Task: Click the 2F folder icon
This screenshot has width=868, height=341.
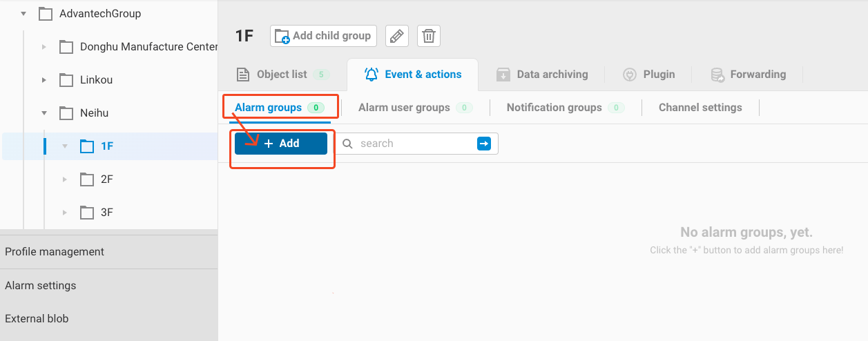Action: pos(87,179)
